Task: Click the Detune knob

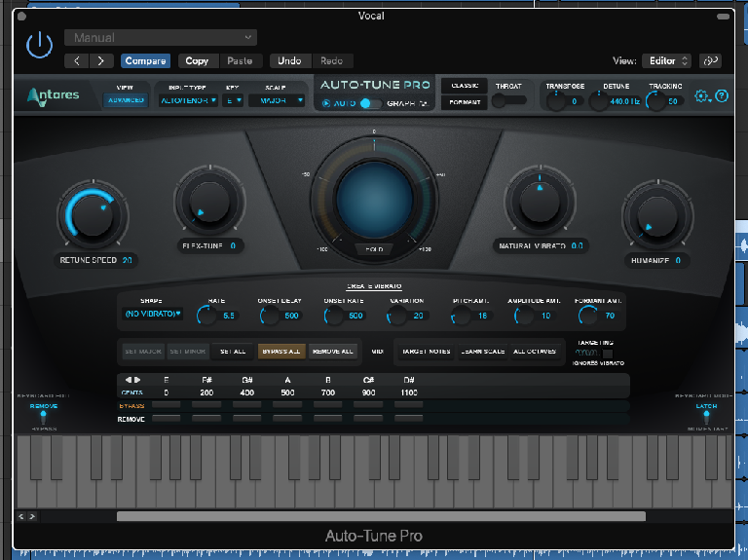Action: (599, 101)
